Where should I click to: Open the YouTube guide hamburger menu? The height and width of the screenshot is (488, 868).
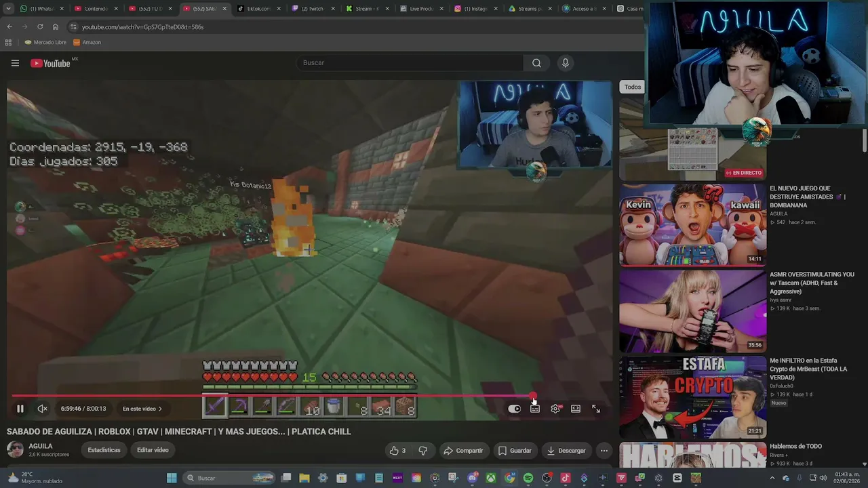point(15,63)
